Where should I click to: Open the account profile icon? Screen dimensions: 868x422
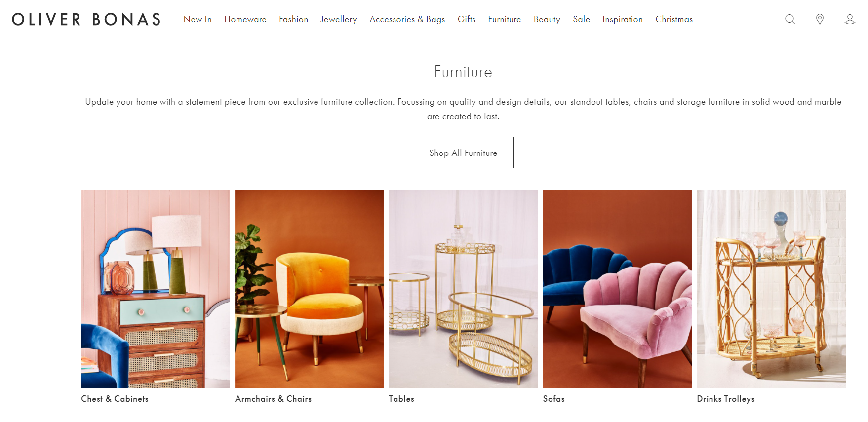850,19
